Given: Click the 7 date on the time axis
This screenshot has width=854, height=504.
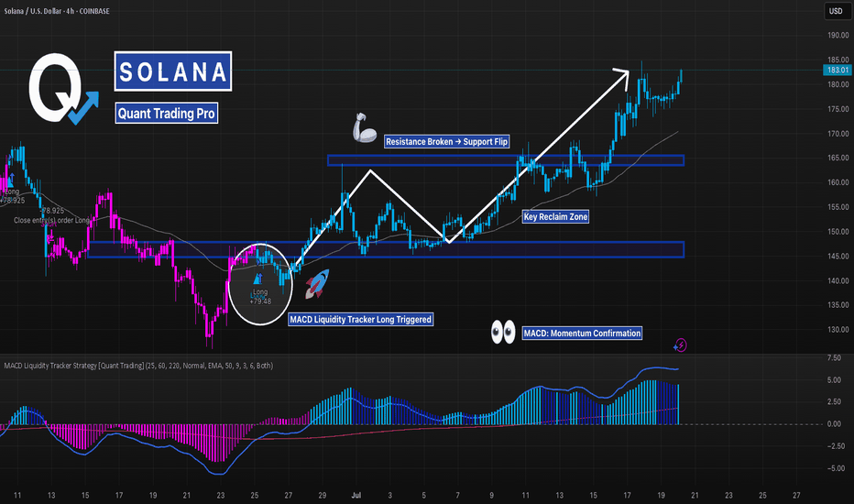Looking at the screenshot, I should pos(457,495).
